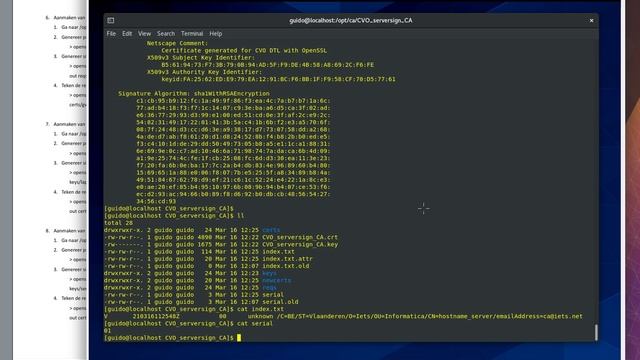The width and height of the screenshot is (640, 360).
Task: Open the File menu
Action: 111,34
